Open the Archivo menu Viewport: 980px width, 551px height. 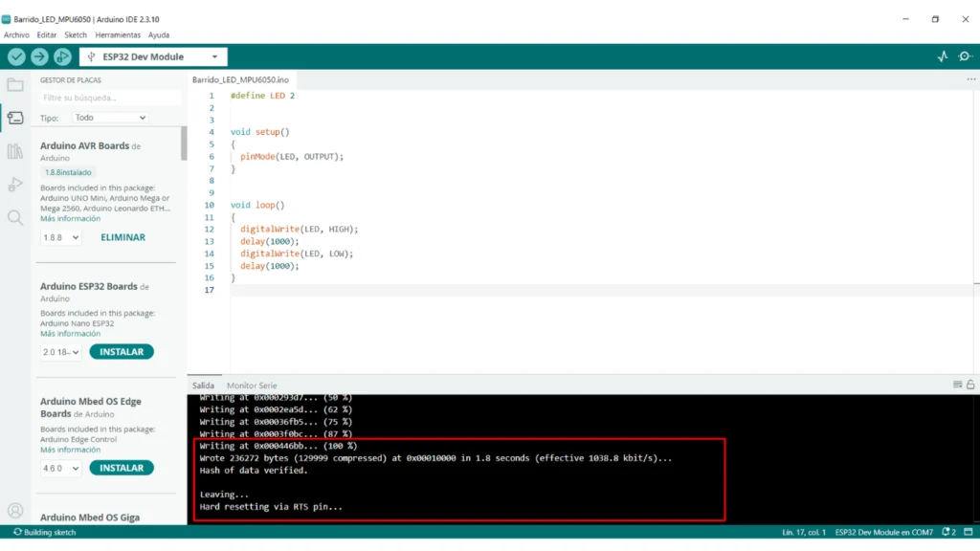[x=16, y=35]
